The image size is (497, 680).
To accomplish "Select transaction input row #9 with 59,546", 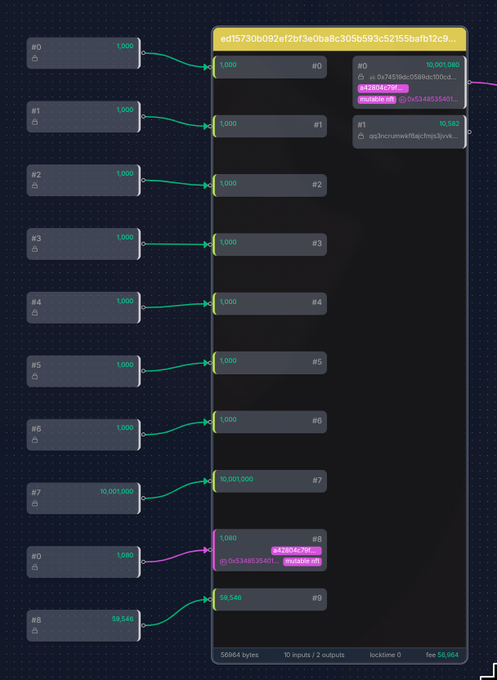I will pos(270,599).
